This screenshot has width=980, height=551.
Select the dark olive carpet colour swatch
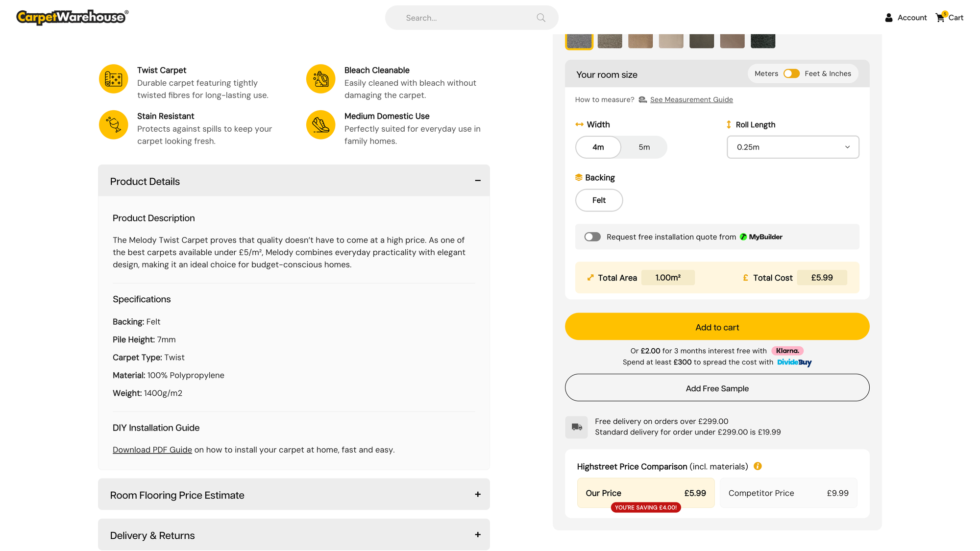pyautogui.click(x=702, y=41)
